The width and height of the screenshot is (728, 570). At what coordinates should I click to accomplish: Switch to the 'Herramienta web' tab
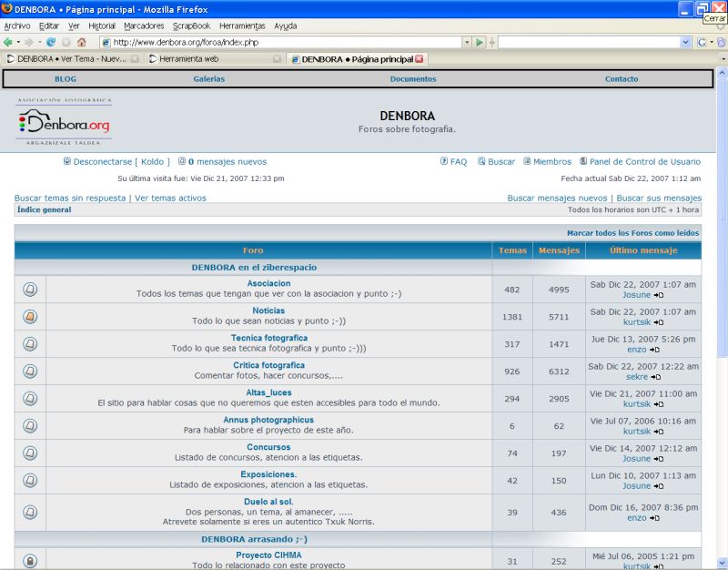pos(215,59)
